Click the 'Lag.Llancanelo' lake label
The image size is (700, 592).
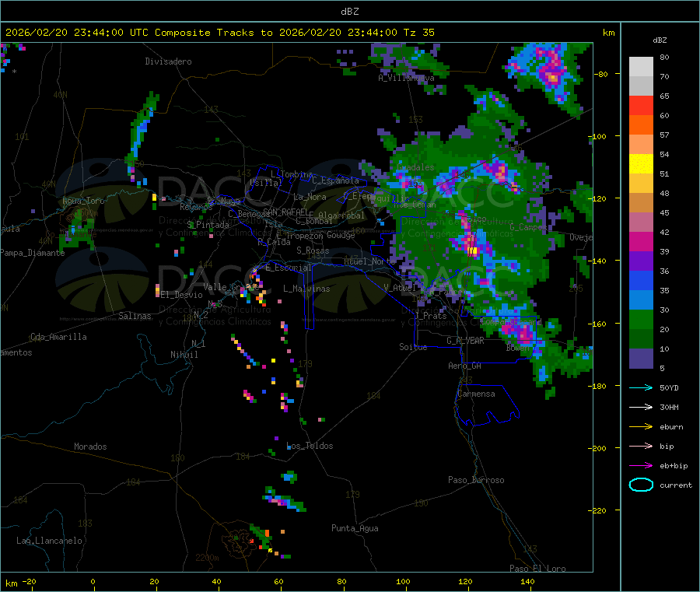click(x=49, y=541)
